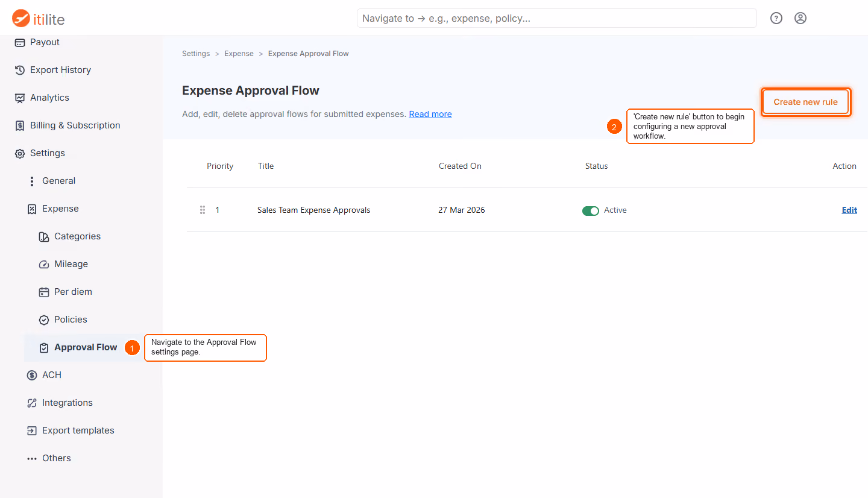Click the Status column header
The image size is (868, 498).
(596, 166)
